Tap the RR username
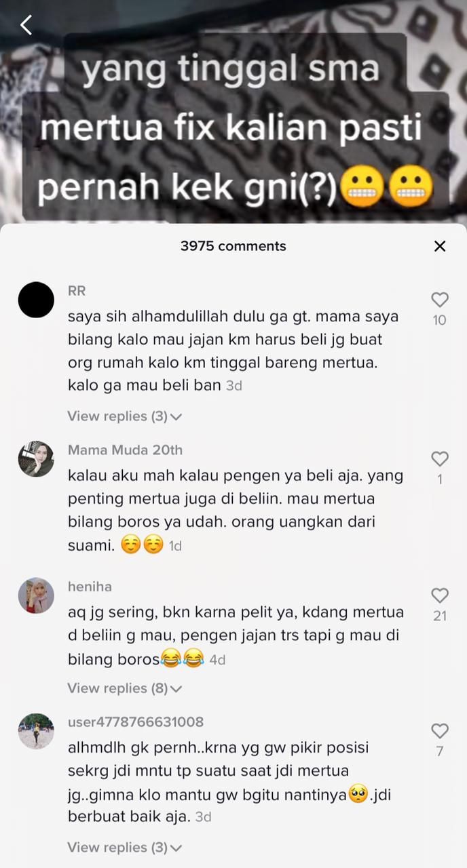 coord(77,291)
